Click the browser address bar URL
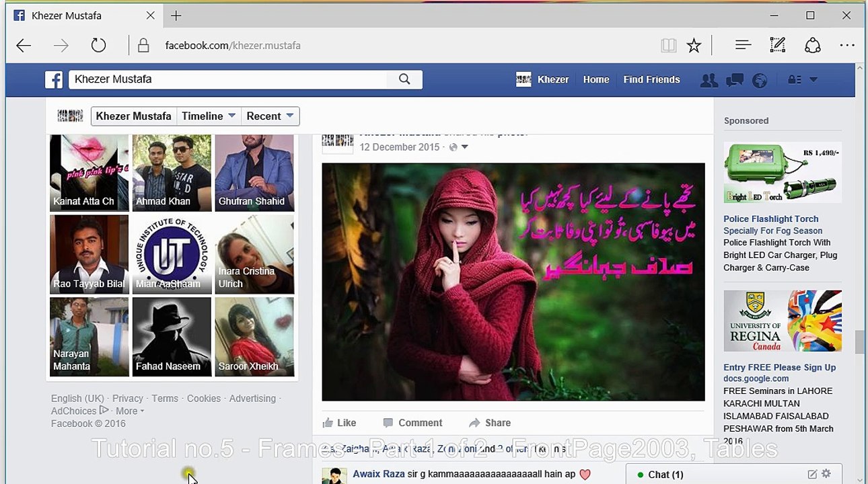The width and height of the screenshot is (868, 484). pyautogui.click(x=233, y=46)
